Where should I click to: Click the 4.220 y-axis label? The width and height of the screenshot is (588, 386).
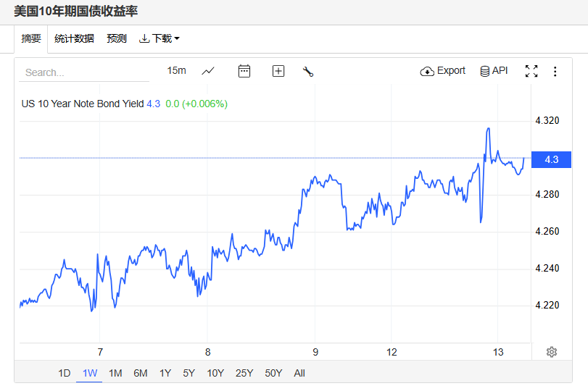[x=547, y=305]
